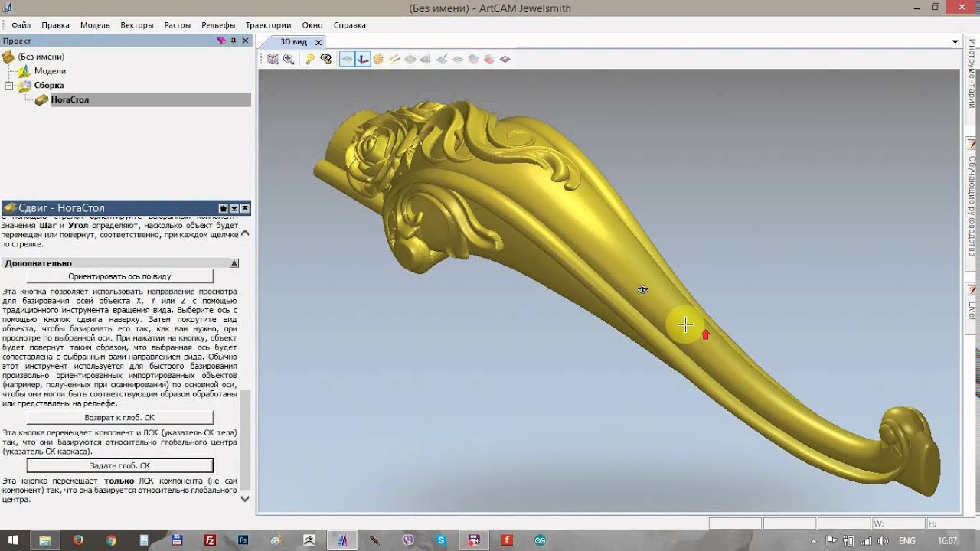This screenshot has width=980, height=551.
Task: Click the 16:07 clock in the taskbar
Action: click(x=948, y=541)
